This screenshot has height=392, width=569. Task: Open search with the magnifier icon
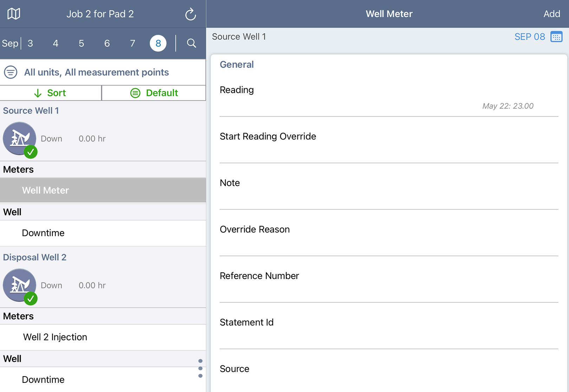click(191, 43)
